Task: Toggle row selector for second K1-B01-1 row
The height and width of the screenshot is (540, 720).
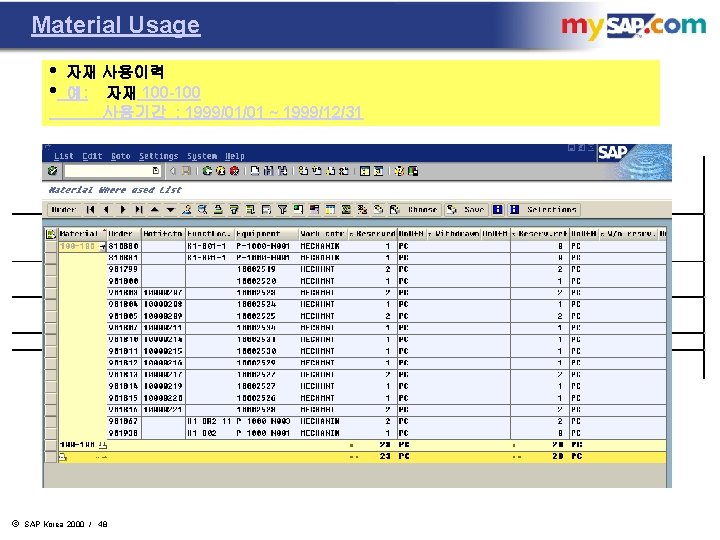Action: 51,258
